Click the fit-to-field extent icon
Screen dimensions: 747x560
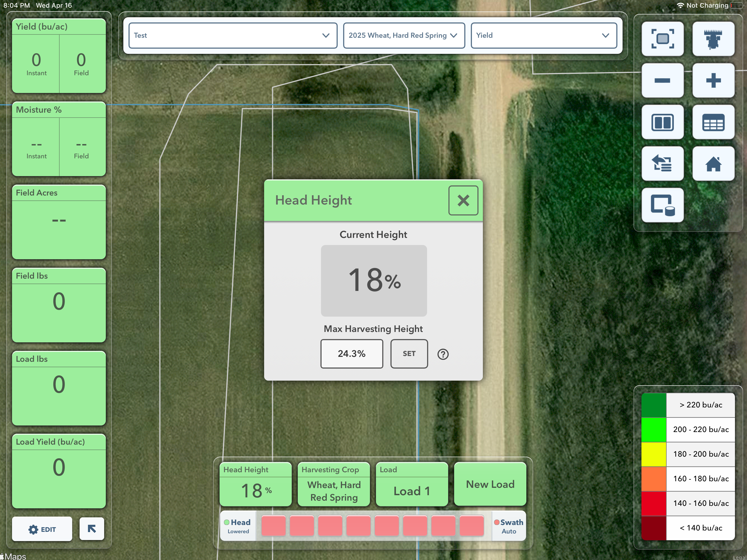click(662, 39)
